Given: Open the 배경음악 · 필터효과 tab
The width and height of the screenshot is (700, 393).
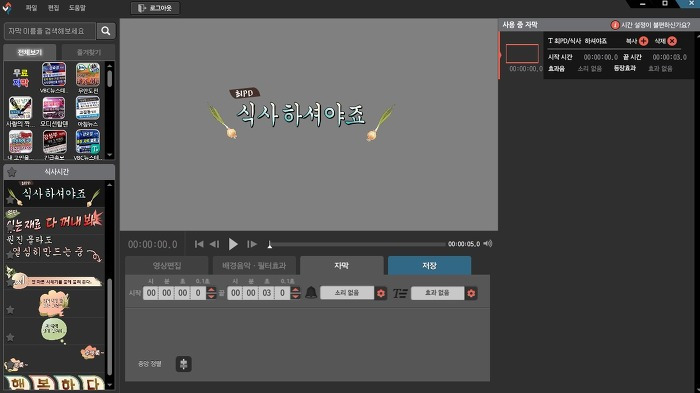Looking at the screenshot, I should pos(254,265).
